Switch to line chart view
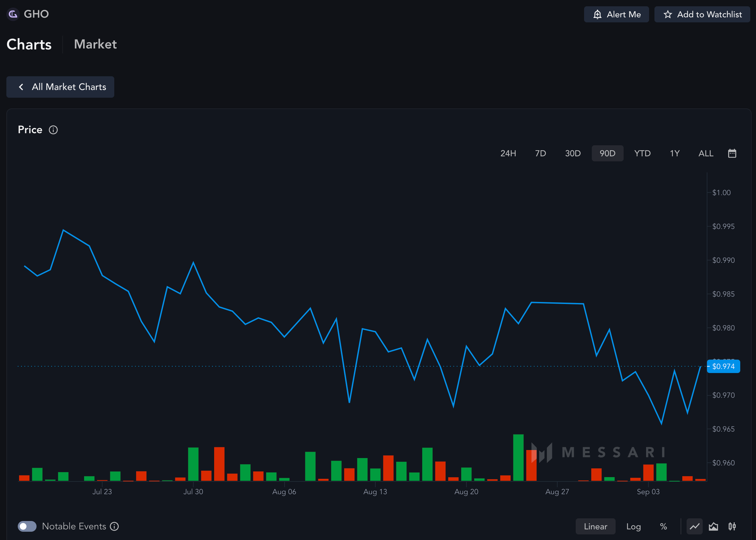 (x=694, y=526)
